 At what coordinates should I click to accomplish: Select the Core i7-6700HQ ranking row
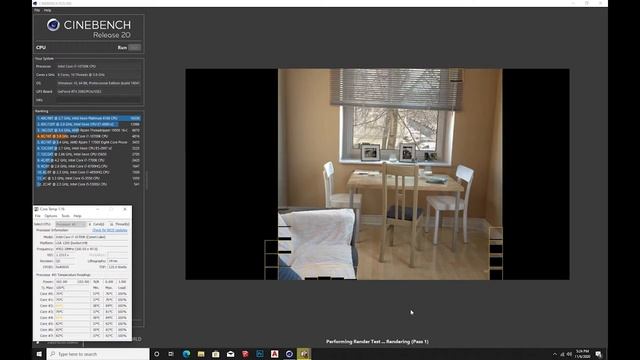point(88,166)
